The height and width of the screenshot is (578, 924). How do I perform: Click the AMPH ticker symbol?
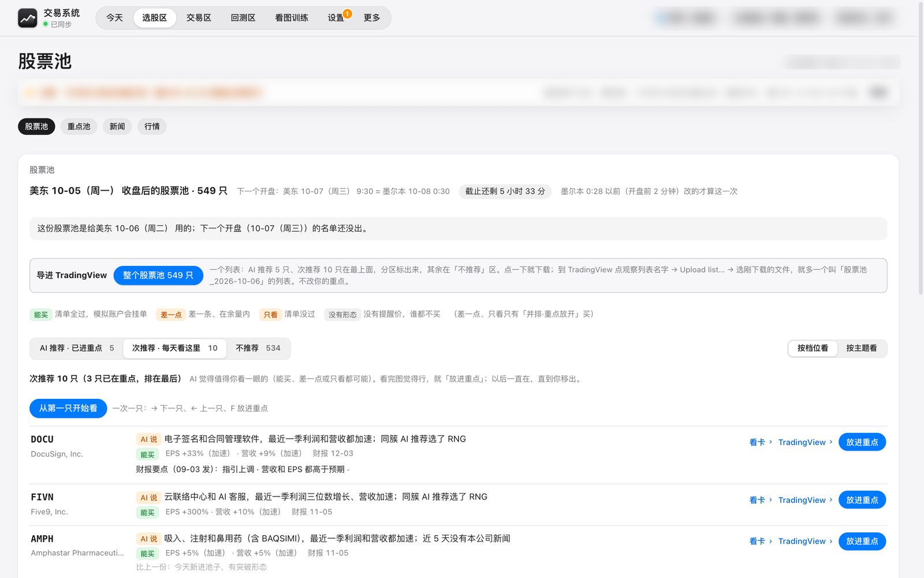click(42, 539)
